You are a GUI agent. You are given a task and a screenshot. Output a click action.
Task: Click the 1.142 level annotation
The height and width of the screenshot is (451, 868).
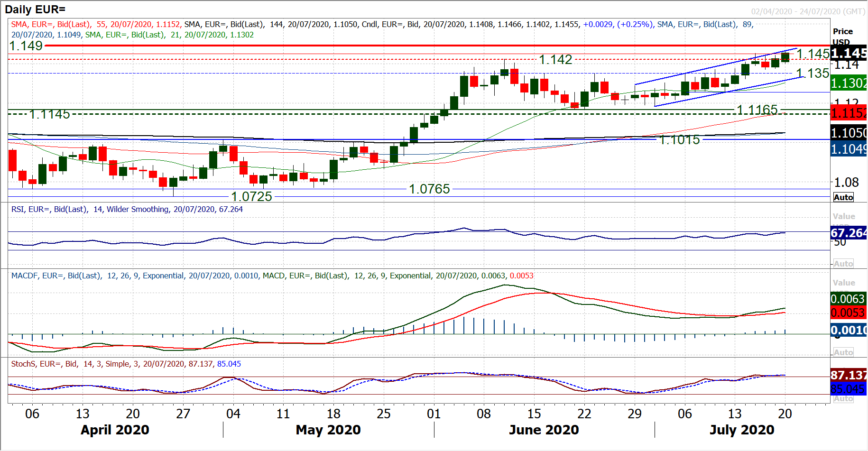coord(555,60)
